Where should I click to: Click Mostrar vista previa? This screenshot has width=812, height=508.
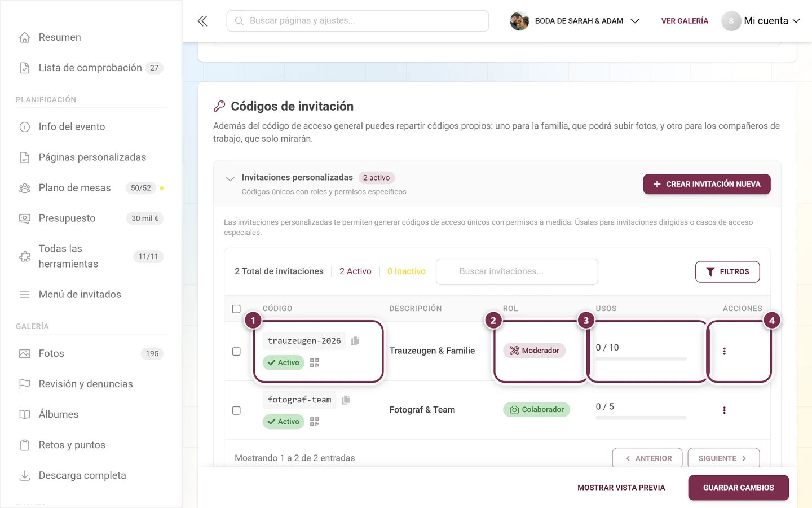(x=621, y=488)
